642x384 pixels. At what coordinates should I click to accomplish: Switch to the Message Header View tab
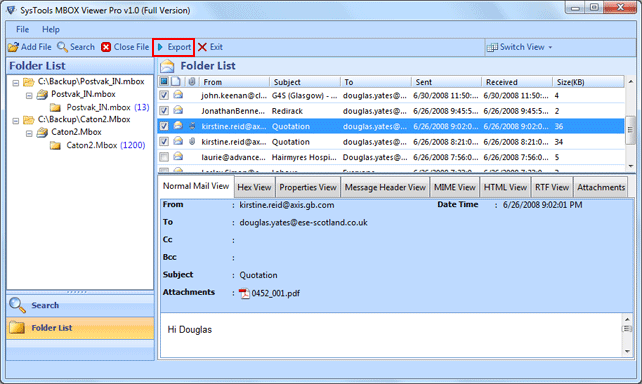(385, 187)
